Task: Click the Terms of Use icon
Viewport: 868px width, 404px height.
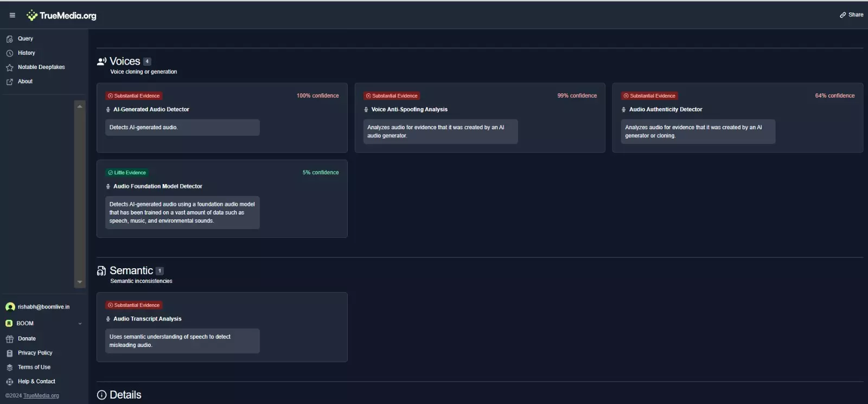Action: point(9,368)
